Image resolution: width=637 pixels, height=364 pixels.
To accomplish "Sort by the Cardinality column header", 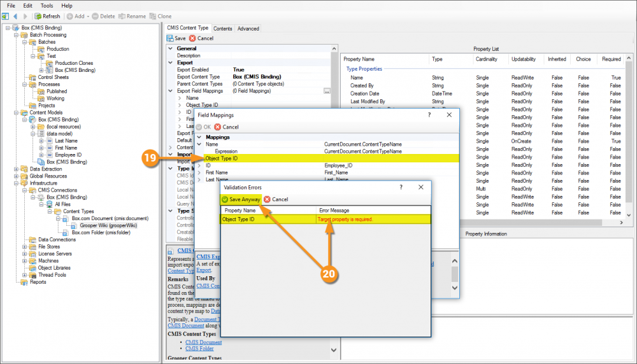I will click(x=486, y=59).
